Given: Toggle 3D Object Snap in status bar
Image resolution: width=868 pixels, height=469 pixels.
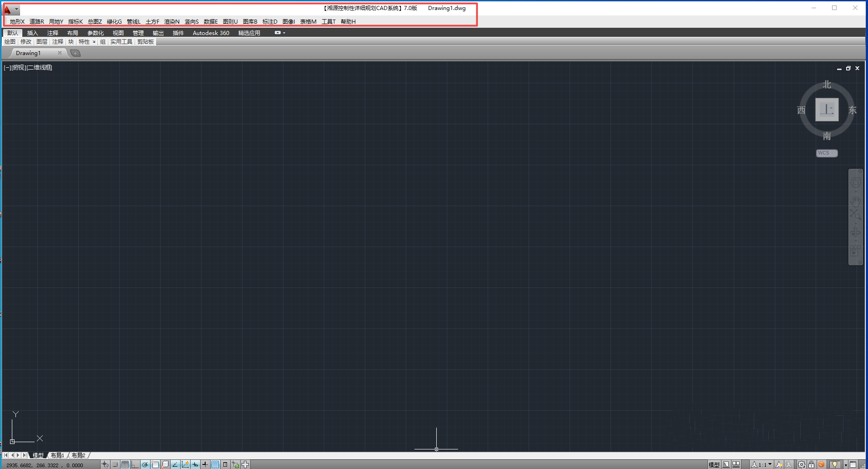Looking at the screenshot, I should (x=165, y=464).
